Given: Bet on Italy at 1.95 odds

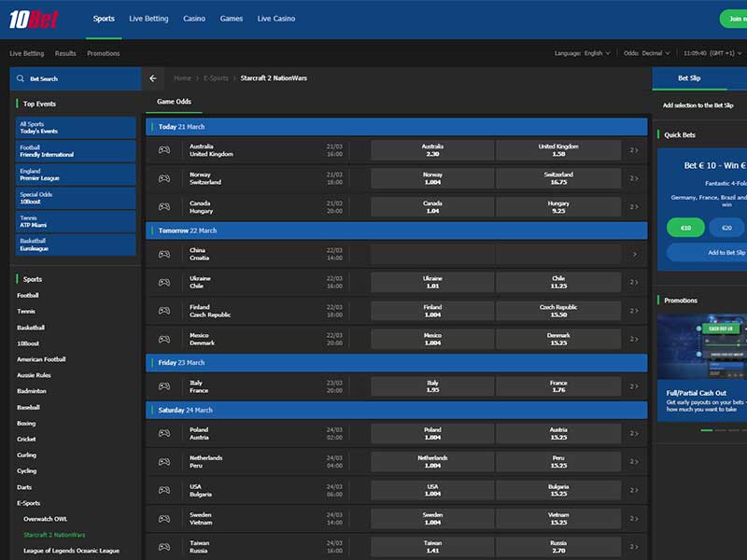Looking at the screenshot, I should 432,386.
